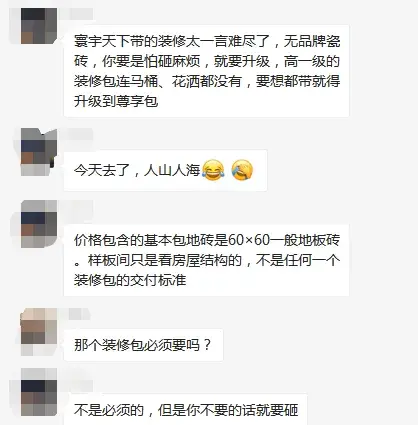Click blurred name above 价格包含 message
Image resolution: width=418 pixels, height=425 pixels.
click(77, 206)
